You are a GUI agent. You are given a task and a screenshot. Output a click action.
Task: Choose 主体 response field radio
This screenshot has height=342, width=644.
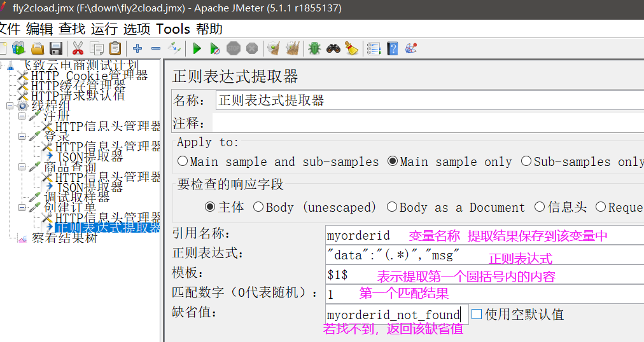210,207
